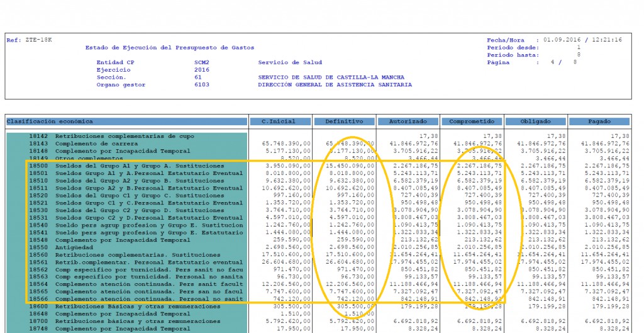Select row "18501 Sueldos Grupo A1 y A.Personal Estatutario Eventual"

tap(319, 173)
